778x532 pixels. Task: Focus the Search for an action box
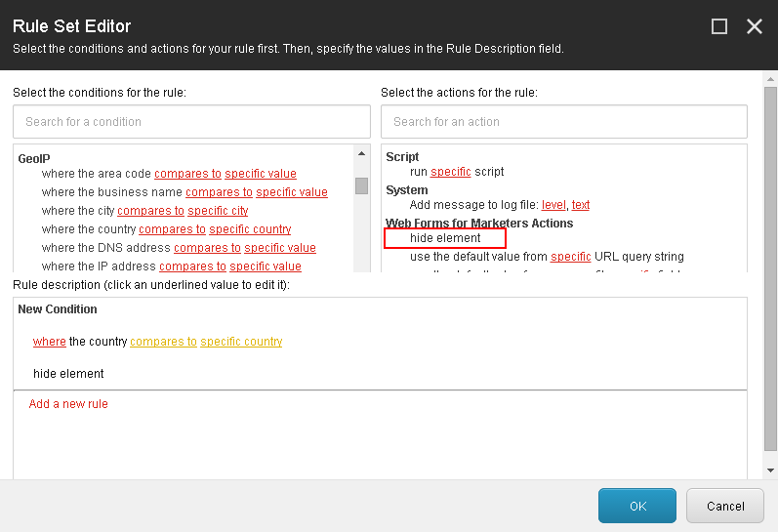[563, 122]
